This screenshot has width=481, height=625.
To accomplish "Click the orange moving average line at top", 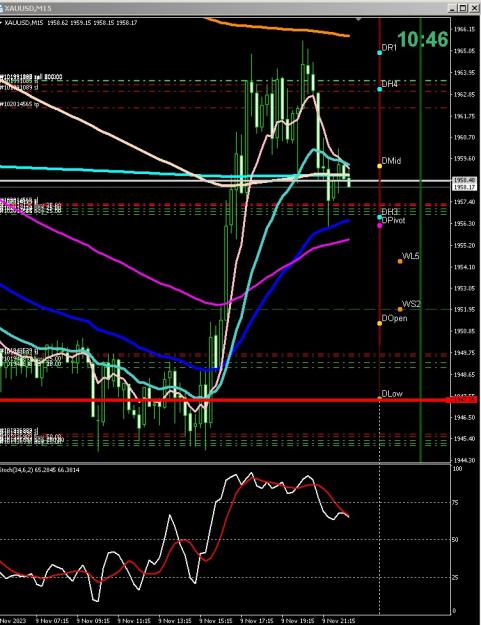I will (279, 28).
